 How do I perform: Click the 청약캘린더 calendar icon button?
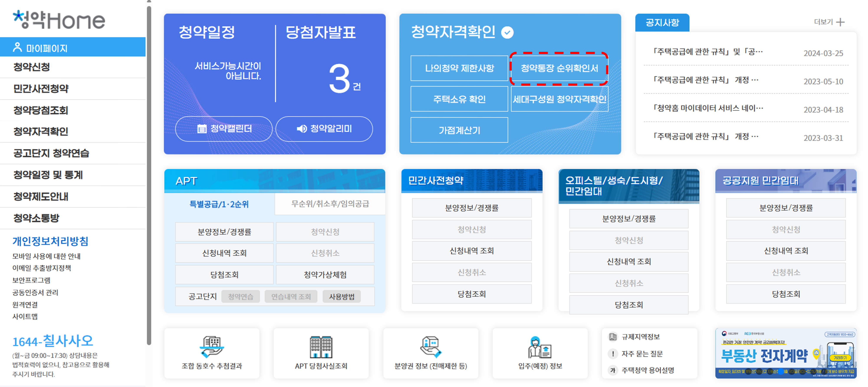[x=224, y=129]
